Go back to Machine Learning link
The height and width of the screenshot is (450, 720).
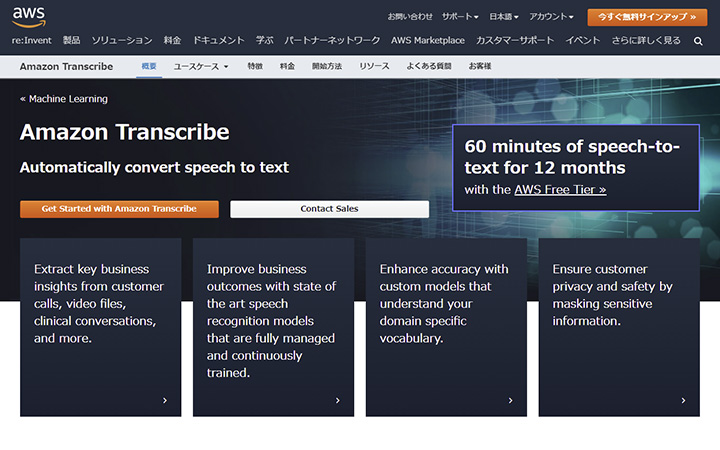click(x=64, y=99)
